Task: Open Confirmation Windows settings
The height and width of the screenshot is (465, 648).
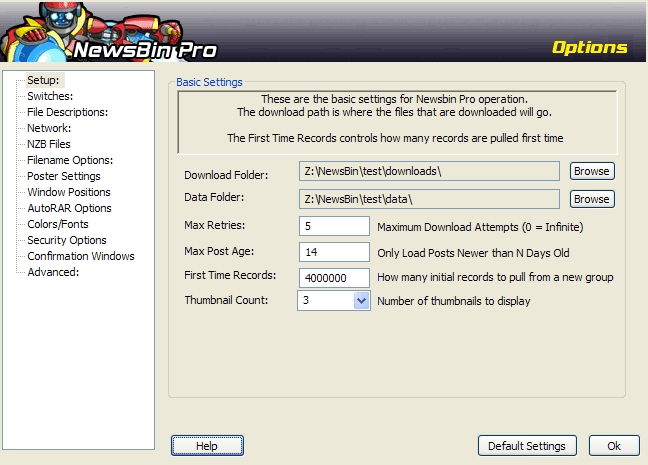Action: click(81, 256)
